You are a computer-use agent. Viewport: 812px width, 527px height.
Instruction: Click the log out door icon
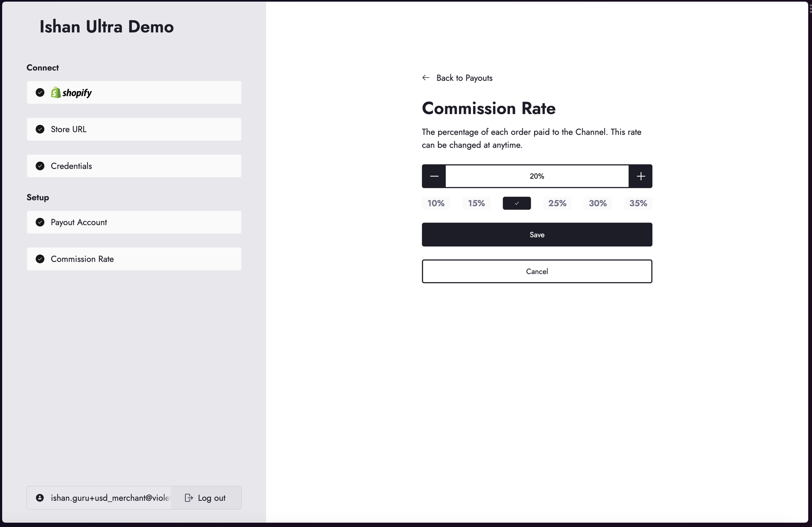pos(189,498)
